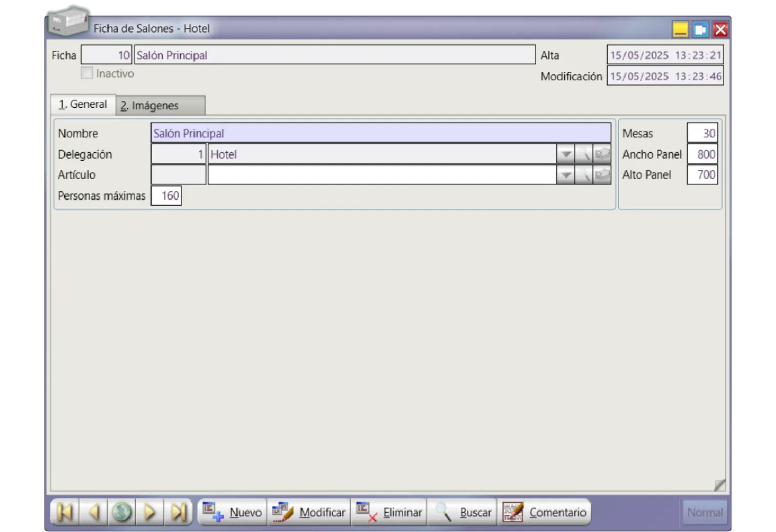The width and height of the screenshot is (776, 532).
Task: Jump to the last record arrow
Action: 178,512
